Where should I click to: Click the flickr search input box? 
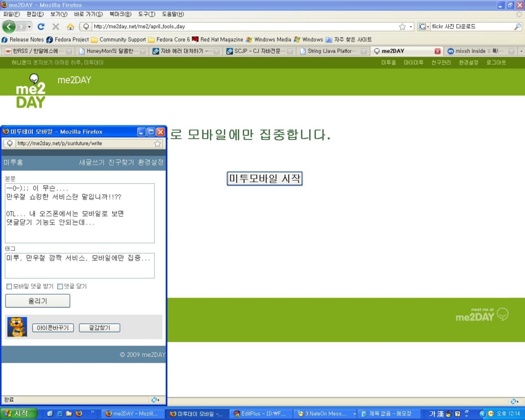(x=472, y=27)
